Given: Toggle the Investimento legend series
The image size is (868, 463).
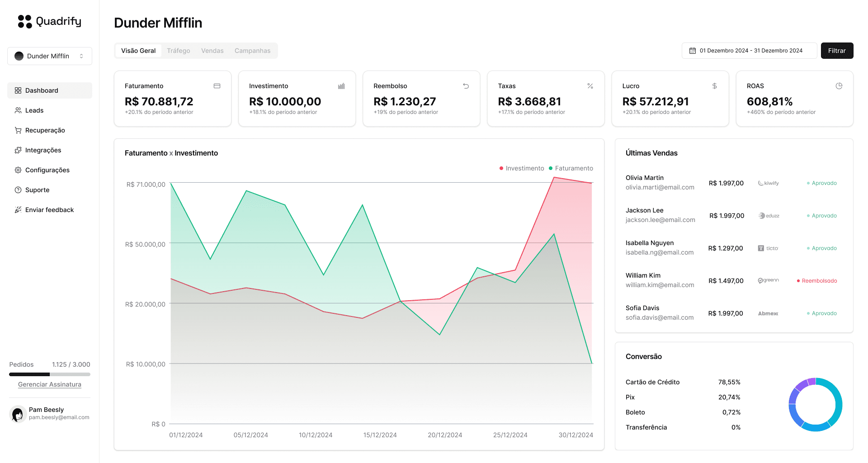Looking at the screenshot, I should [522, 168].
